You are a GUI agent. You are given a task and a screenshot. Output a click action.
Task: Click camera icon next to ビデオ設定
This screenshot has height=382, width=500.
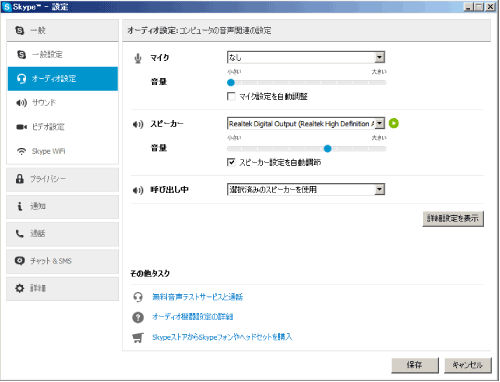(x=21, y=127)
